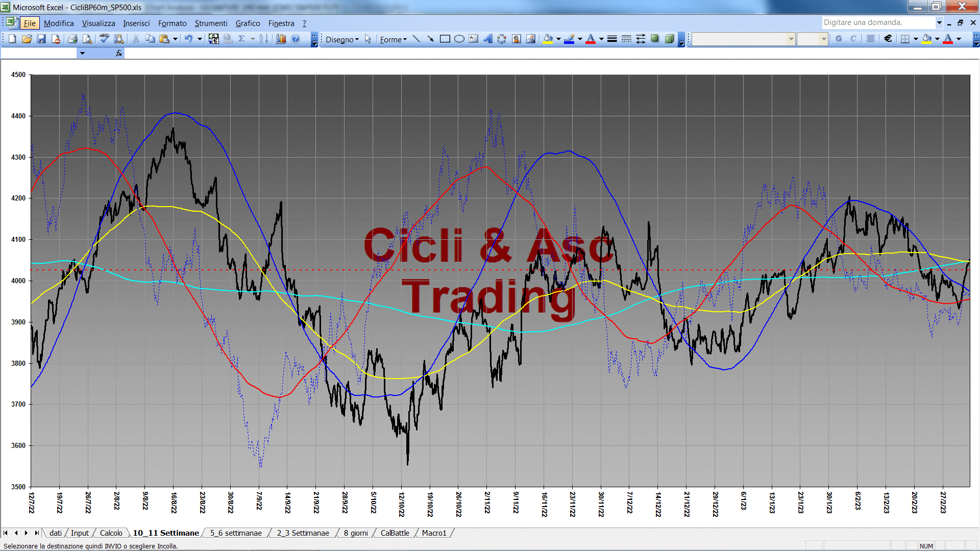Open a file with the folder icon
The height and width of the screenshot is (551, 980).
pyautogui.click(x=27, y=39)
